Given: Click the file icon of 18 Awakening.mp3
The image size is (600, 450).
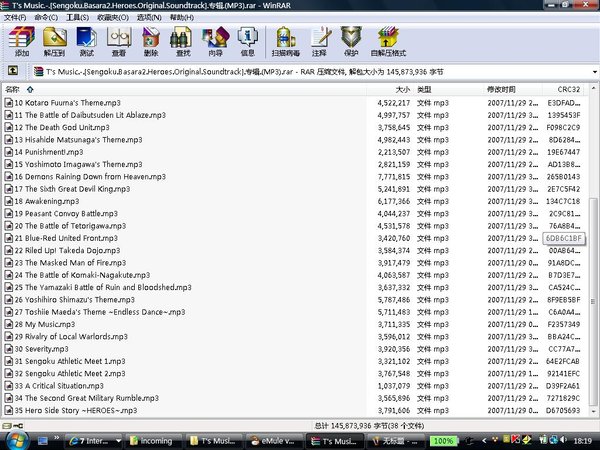Looking at the screenshot, I should pyautogui.click(x=8, y=201).
